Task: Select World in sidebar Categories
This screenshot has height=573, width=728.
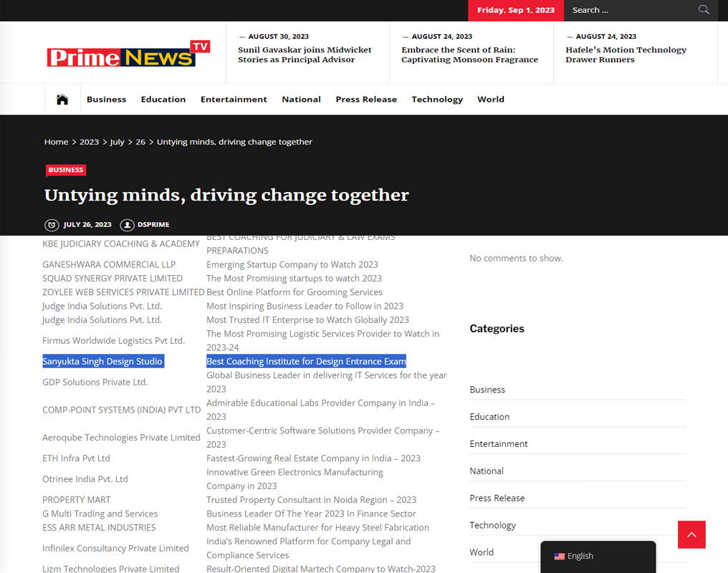Action: [x=482, y=552]
